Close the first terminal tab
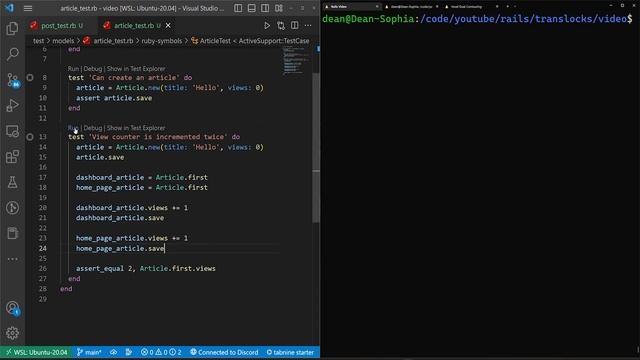 pos(377,7)
